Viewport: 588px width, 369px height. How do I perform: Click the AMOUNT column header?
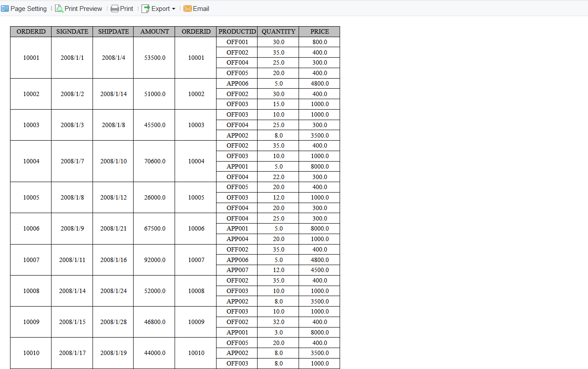(x=154, y=31)
